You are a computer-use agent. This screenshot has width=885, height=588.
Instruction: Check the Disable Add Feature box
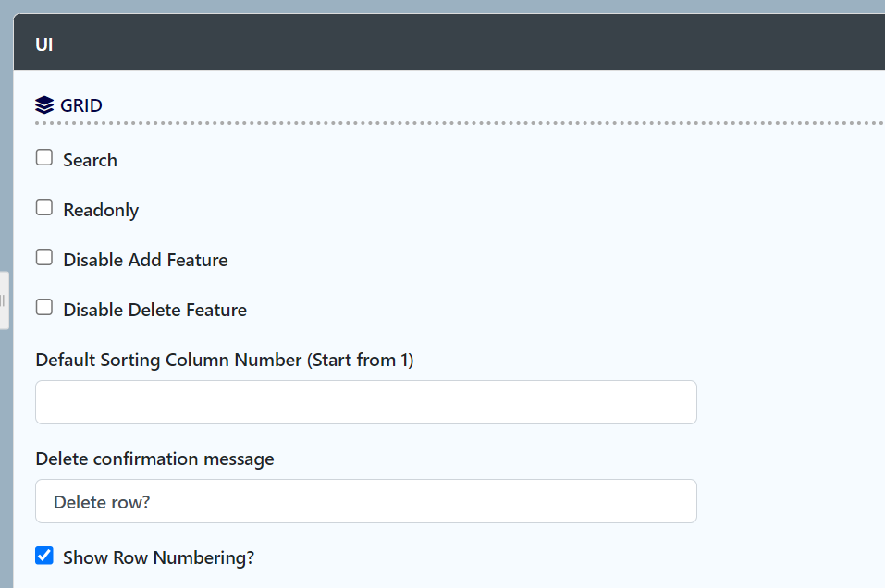pyautogui.click(x=44, y=257)
